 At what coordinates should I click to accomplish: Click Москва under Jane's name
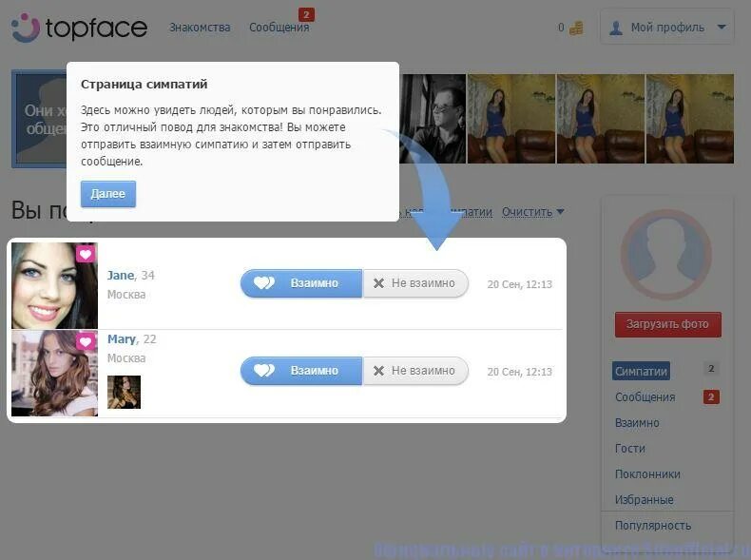pyautogui.click(x=126, y=295)
